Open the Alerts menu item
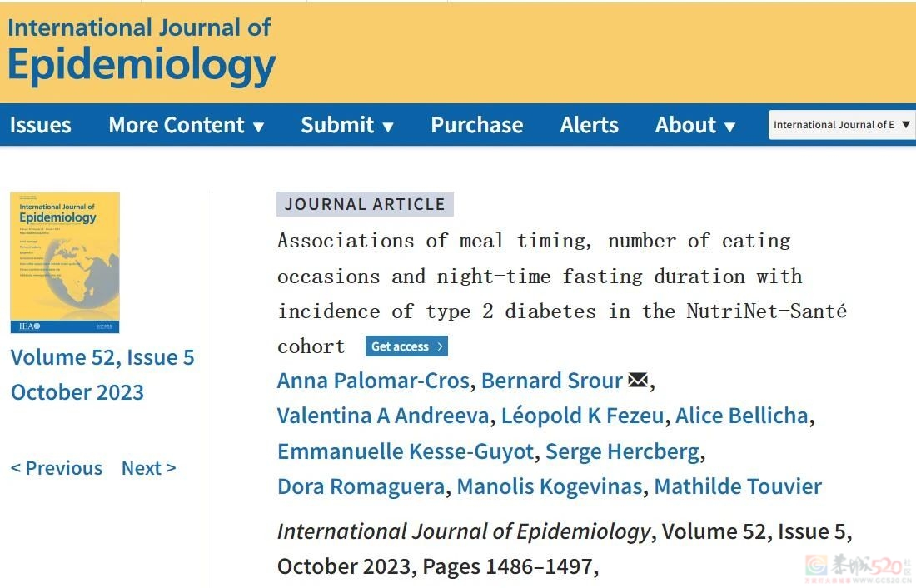This screenshot has height=588, width=916. pos(589,126)
